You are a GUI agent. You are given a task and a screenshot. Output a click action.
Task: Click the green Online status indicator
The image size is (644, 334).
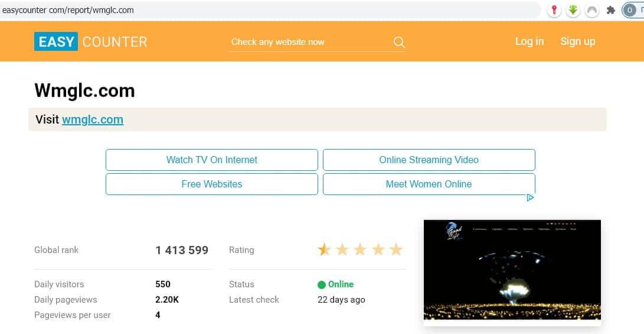click(x=322, y=284)
